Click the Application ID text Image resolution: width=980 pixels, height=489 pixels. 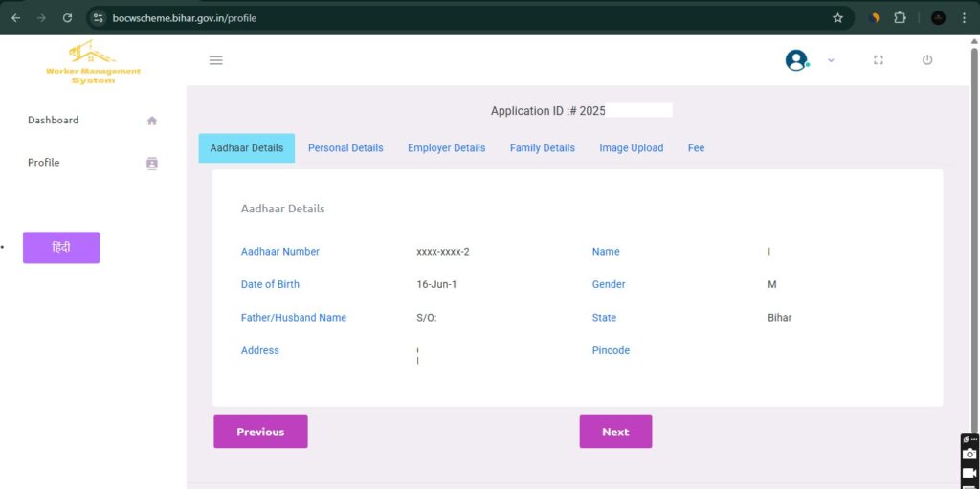point(548,111)
